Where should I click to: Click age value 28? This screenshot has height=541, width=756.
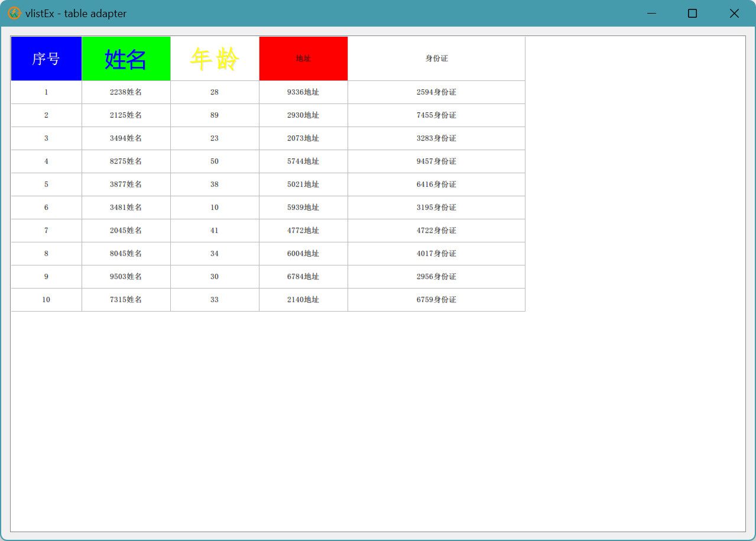point(215,92)
